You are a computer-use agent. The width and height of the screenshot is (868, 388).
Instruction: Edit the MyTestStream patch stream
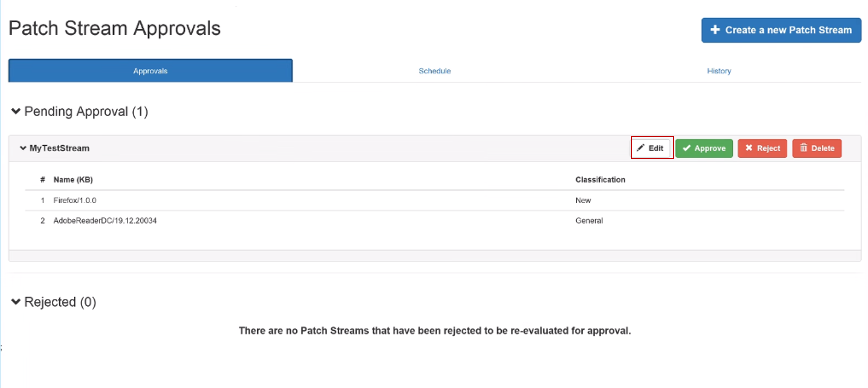pos(652,148)
